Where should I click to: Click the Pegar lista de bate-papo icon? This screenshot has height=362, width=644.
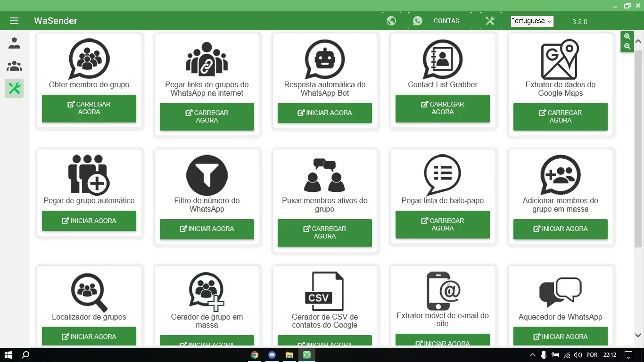[x=443, y=174]
